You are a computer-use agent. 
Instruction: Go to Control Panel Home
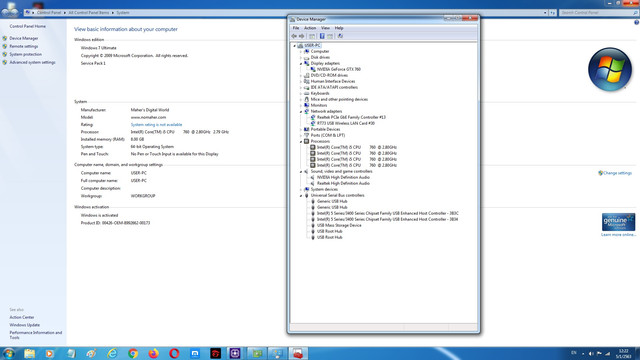tap(27, 26)
